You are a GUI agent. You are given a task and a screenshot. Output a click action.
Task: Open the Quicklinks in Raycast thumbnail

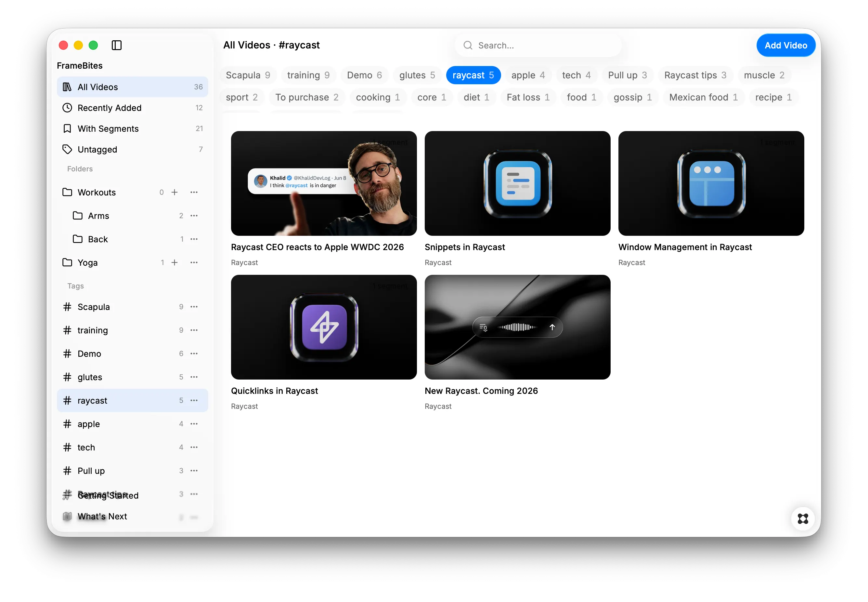point(324,327)
